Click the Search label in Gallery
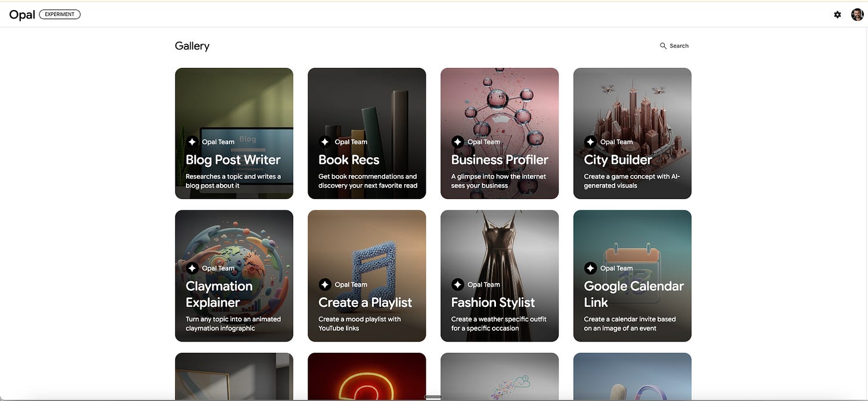 point(679,46)
